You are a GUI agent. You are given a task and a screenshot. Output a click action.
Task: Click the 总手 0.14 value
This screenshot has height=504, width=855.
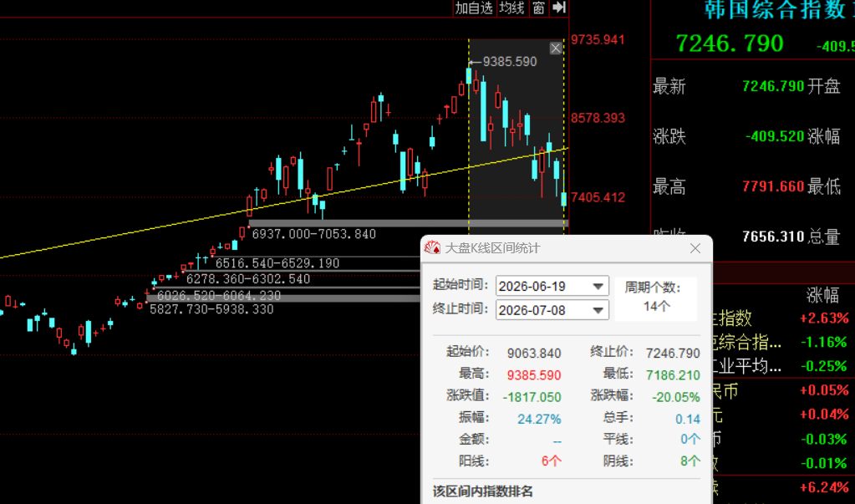(x=688, y=419)
